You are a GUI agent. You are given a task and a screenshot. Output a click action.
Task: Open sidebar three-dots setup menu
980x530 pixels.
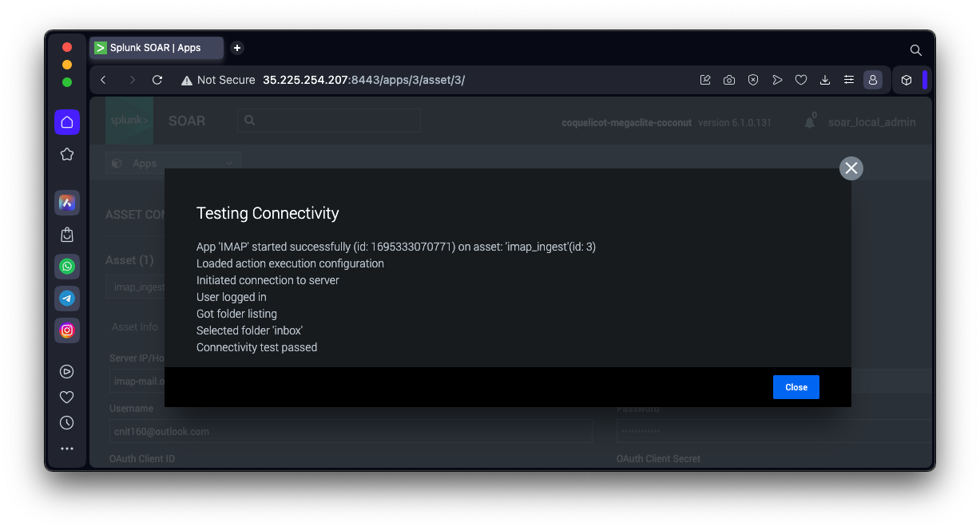[67, 449]
